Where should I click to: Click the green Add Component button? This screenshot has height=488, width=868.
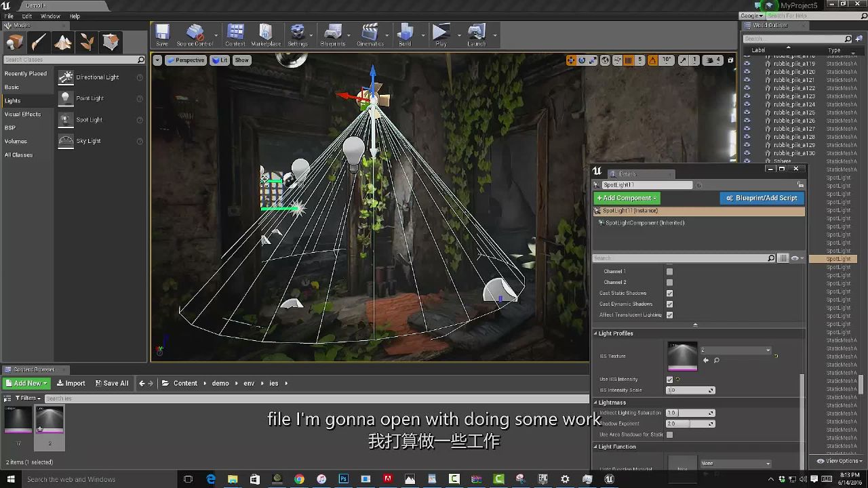point(627,198)
